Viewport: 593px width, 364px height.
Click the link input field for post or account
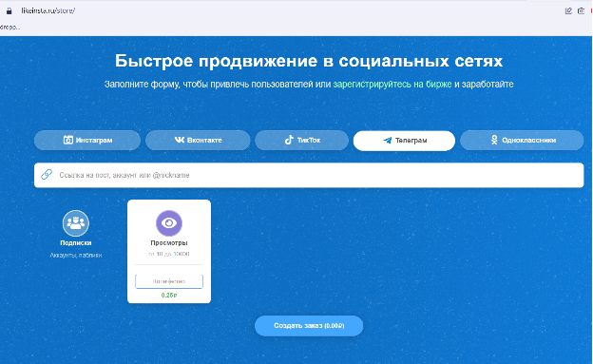[309, 175]
